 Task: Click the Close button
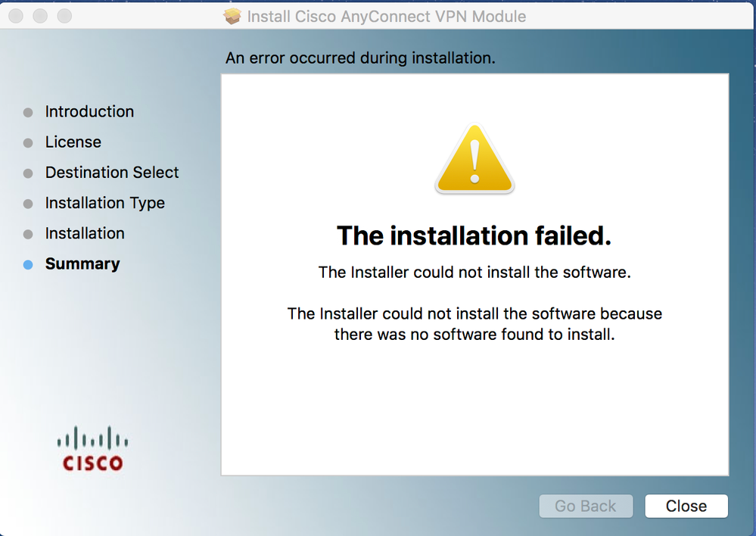point(686,506)
